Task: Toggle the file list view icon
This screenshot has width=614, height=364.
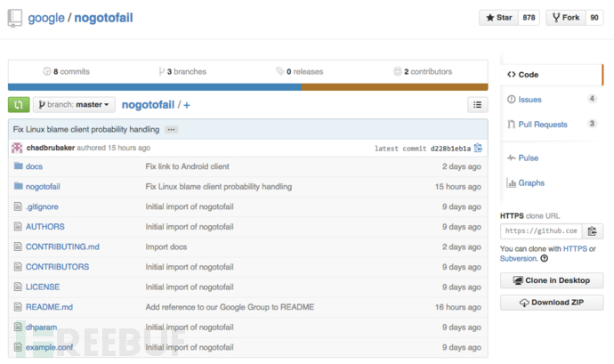Action: 477,105
